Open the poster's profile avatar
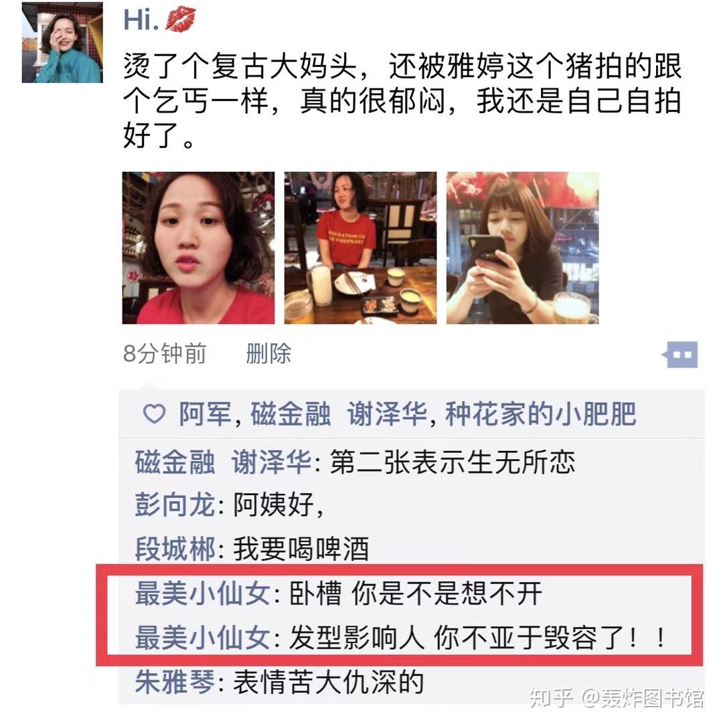Viewport: 723px width, 728px height. click(62, 42)
